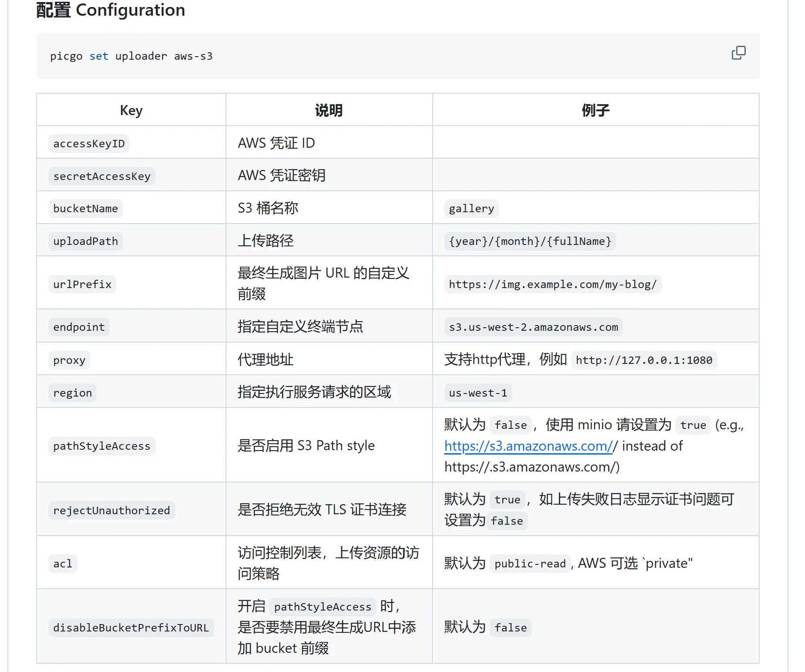Screen dimensions: 805x672
Task: Click the gallery example value
Action: (471, 208)
